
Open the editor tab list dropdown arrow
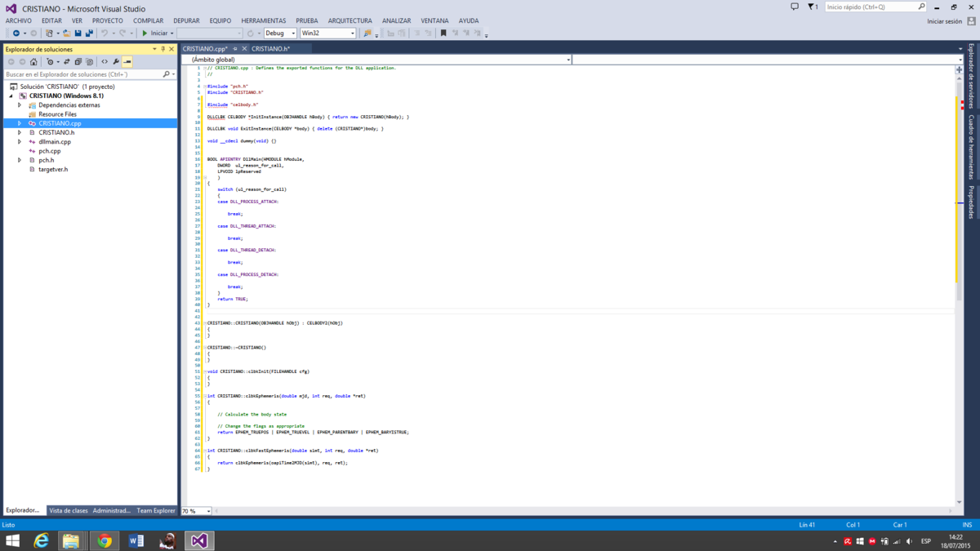click(x=960, y=49)
